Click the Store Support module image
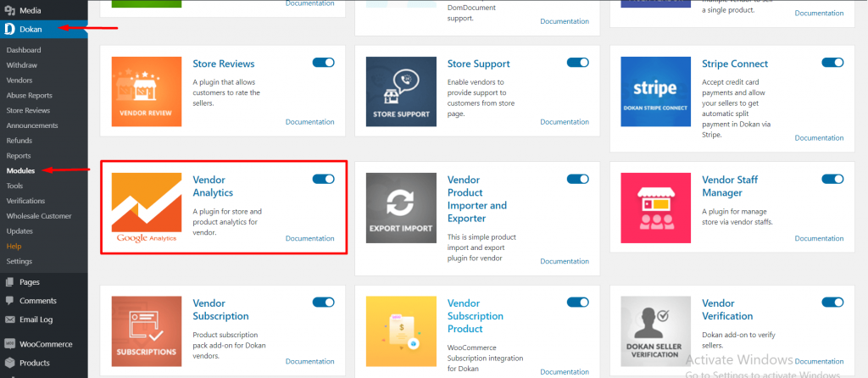This screenshot has height=378, width=868. (x=401, y=92)
